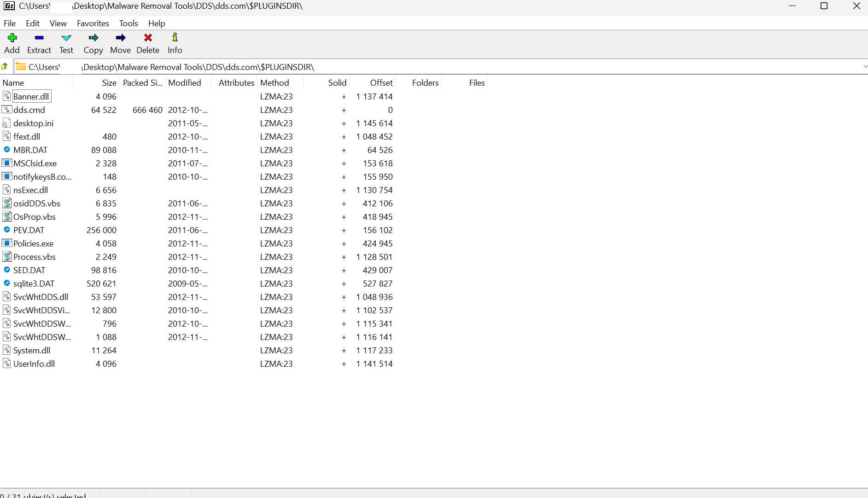
Task: Click the red Delete icon
Action: pos(148,38)
